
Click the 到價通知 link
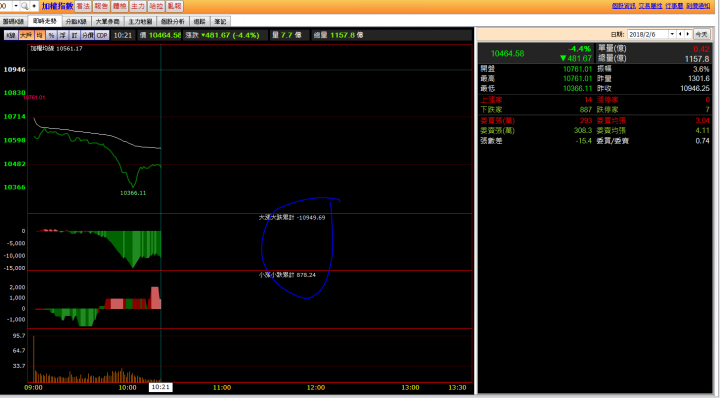tap(698, 6)
